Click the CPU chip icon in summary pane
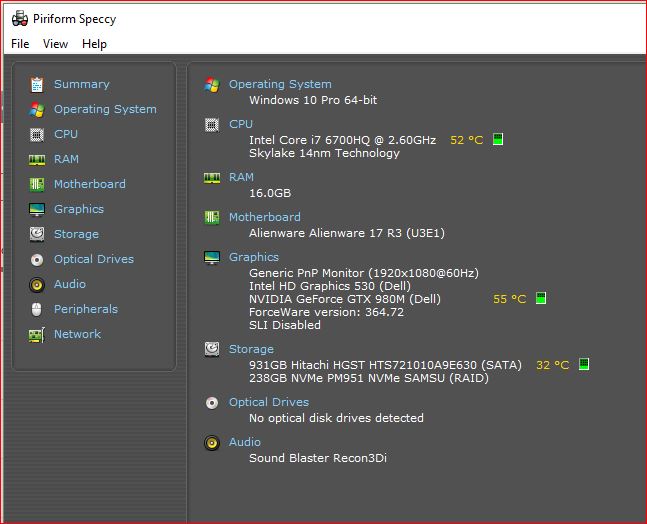 [x=212, y=125]
